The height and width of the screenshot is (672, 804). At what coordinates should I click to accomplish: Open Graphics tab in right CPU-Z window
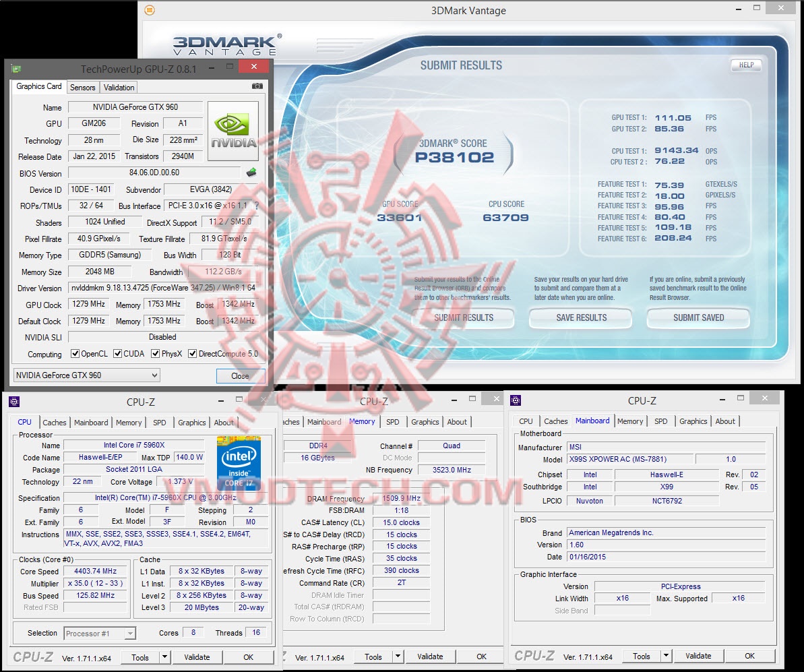tap(693, 421)
